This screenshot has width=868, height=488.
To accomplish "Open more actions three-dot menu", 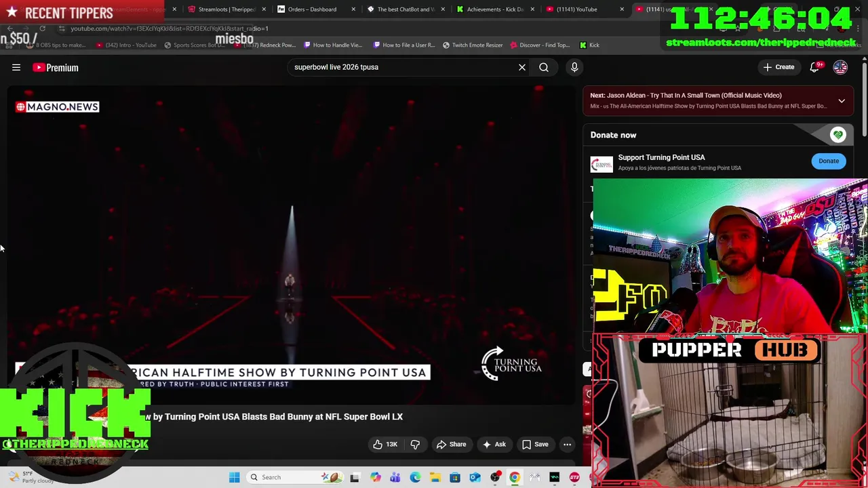I will pos(567,445).
